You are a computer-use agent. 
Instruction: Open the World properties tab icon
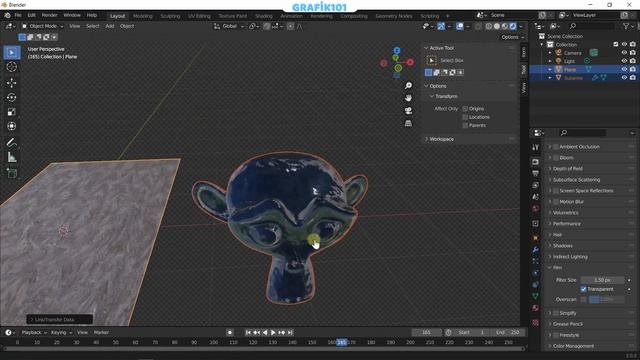click(536, 209)
